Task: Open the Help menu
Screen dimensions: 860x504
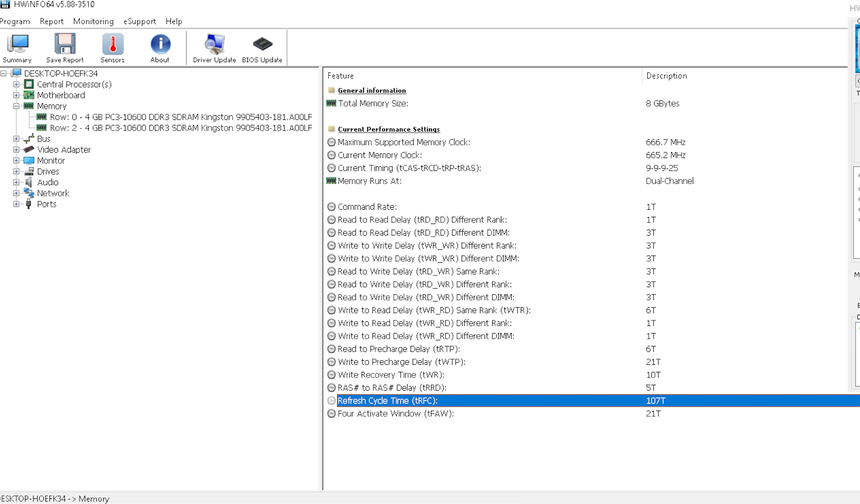Action: (x=174, y=21)
